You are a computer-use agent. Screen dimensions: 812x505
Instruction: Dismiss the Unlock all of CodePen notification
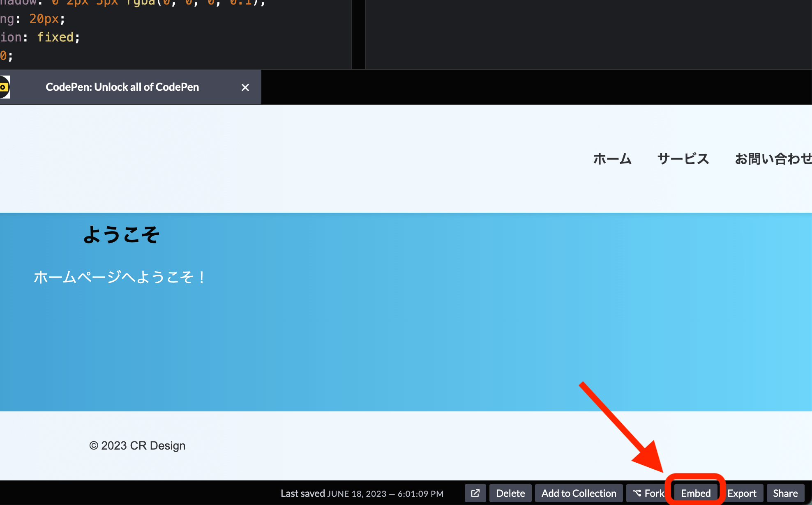pyautogui.click(x=245, y=87)
